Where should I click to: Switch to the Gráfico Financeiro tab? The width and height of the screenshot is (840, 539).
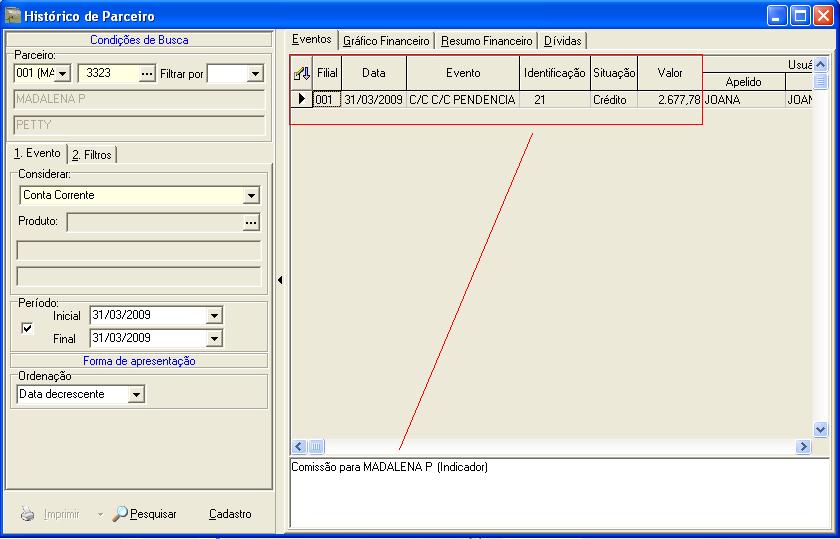386,41
